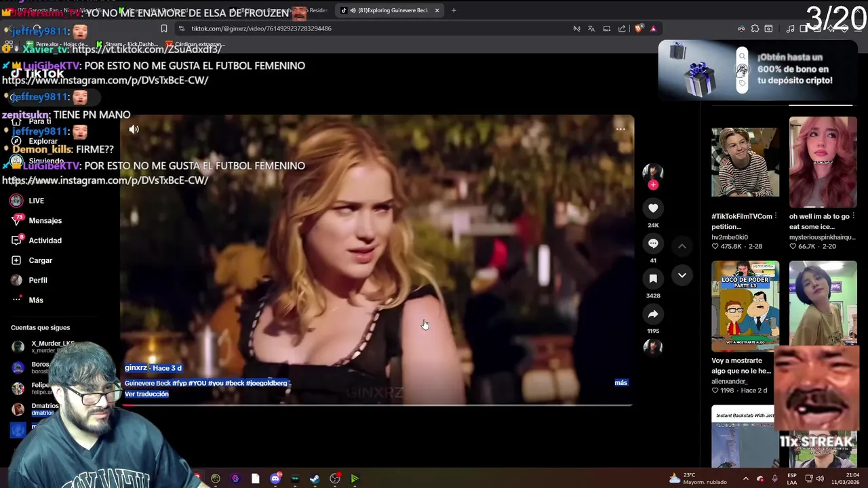This screenshot has height=488, width=868.
Task: Like the video with the heart icon
Action: pyautogui.click(x=653, y=208)
